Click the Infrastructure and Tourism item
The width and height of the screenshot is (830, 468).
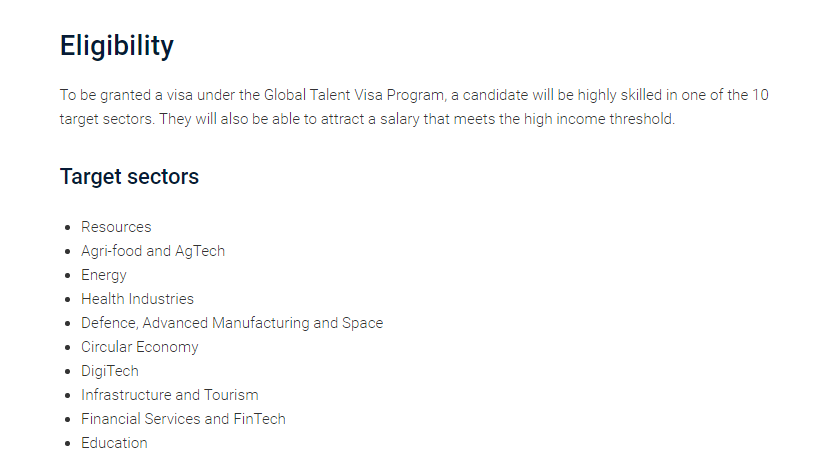(170, 395)
